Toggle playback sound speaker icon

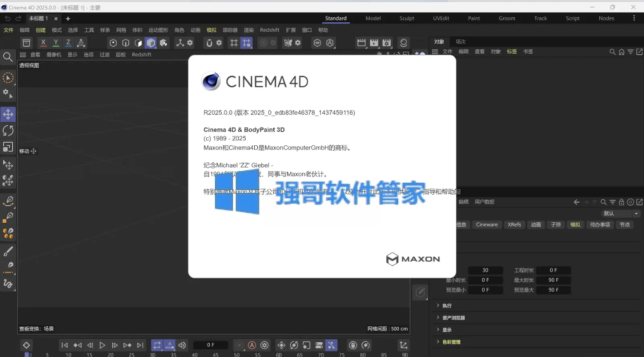182,345
